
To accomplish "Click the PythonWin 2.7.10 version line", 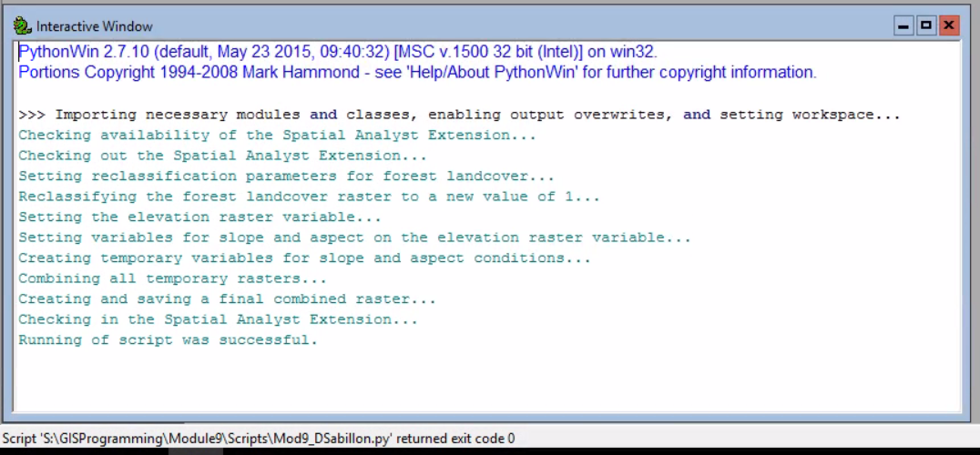I will (x=338, y=51).
